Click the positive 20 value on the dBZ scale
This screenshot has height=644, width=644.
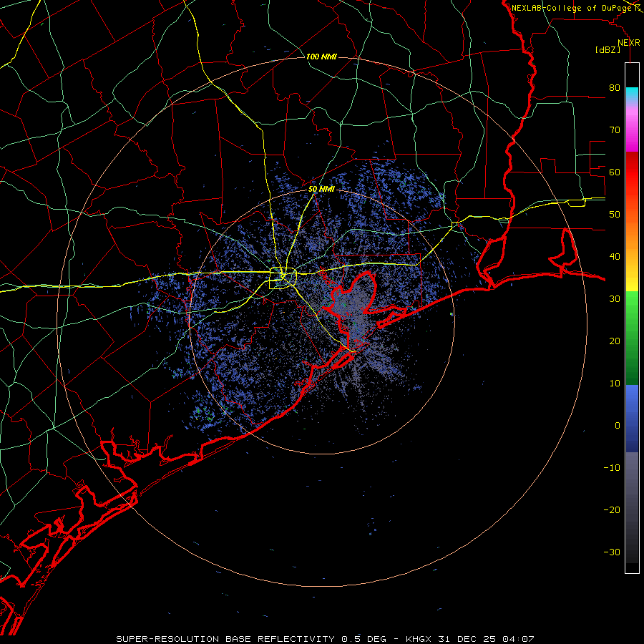615,341
